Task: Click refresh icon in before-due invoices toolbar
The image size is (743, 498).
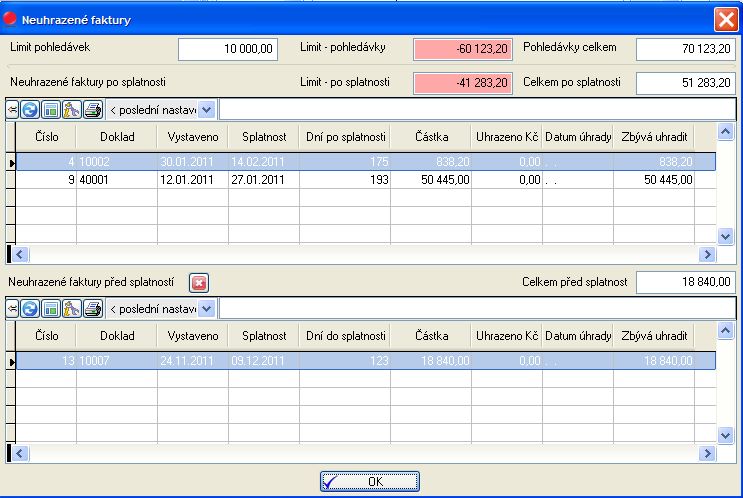Action: [x=30, y=308]
